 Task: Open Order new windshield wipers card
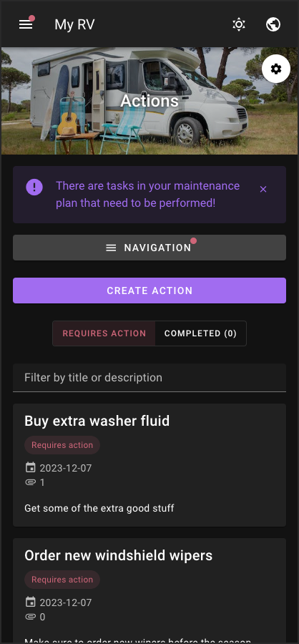(x=149, y=591)
